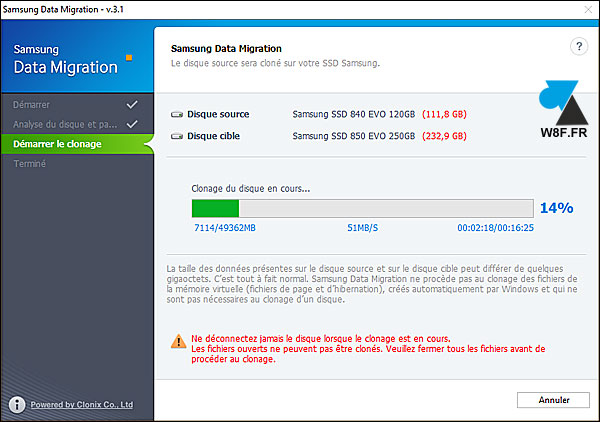Click the Samsung SSD 850 EVO 250GB name
Image resolution: width=600 pixels, height=422 pixels.
pos(354,136)
